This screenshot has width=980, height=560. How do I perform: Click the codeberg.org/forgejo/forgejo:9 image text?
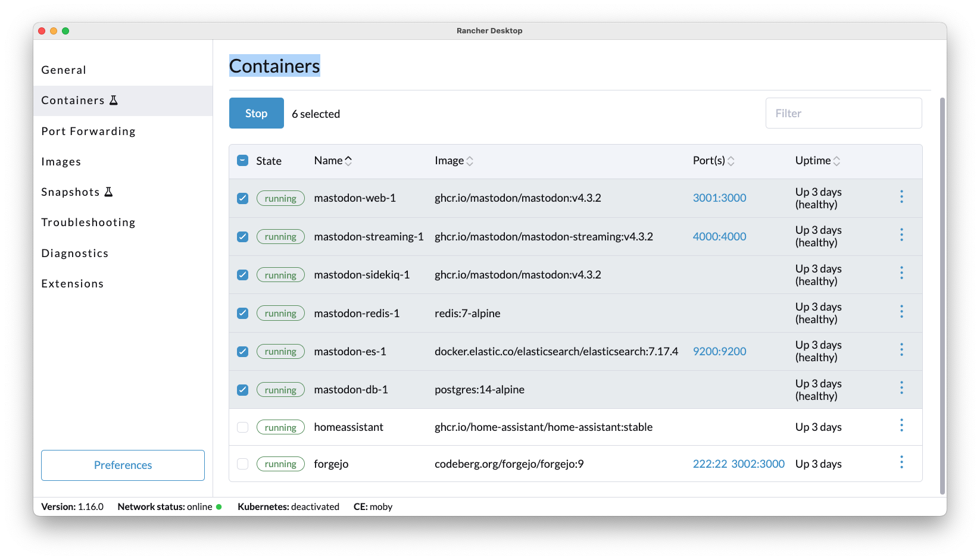coord(509,464)
